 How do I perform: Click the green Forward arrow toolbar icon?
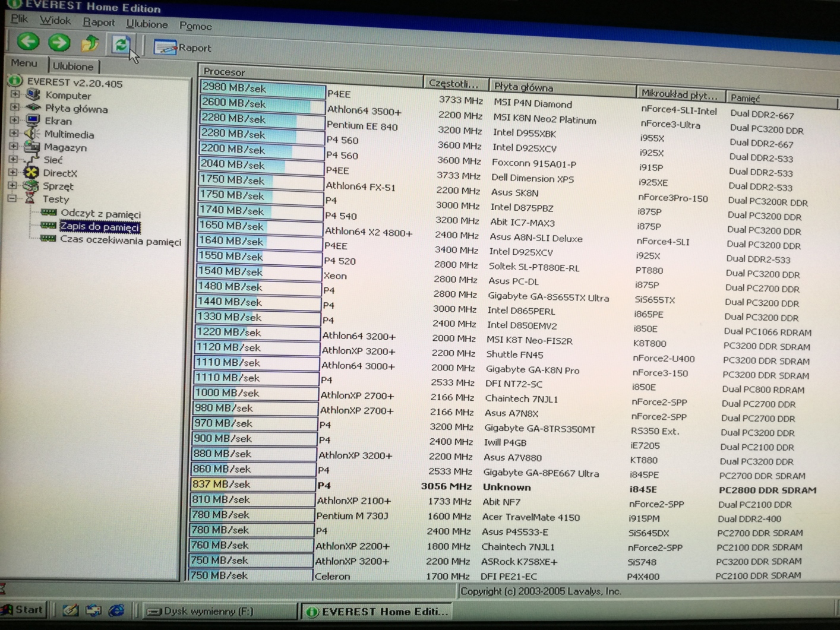pyautogui.click(x=59, y=42)
